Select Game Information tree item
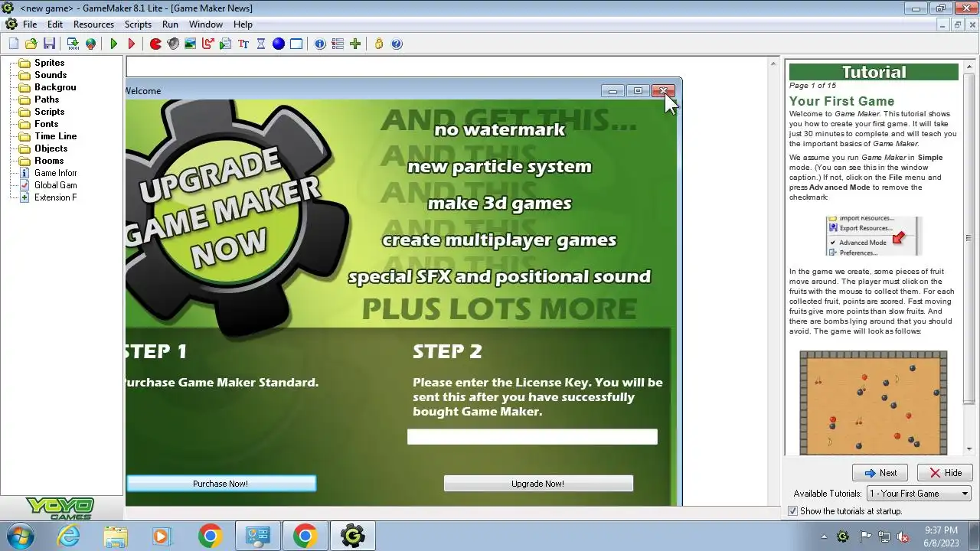Screen dimensions: 980x551 pyautogui.click(x=55, y=173)
